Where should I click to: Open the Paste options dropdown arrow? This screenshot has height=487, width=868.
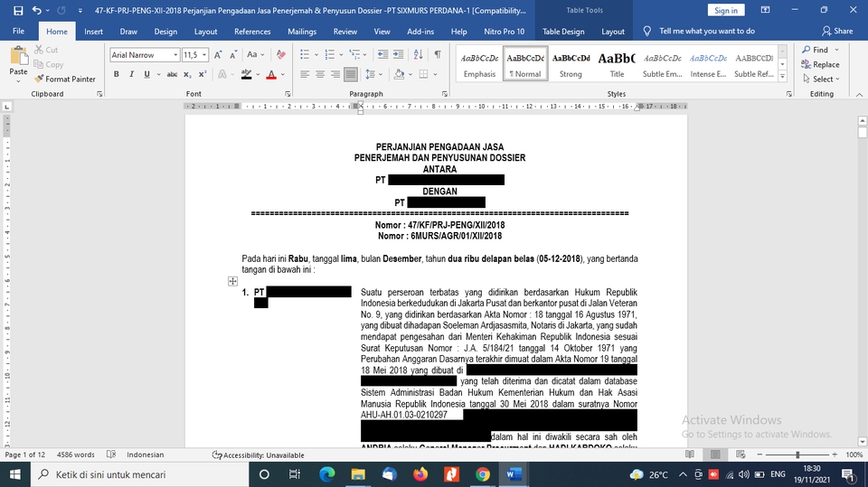point(18,81)
